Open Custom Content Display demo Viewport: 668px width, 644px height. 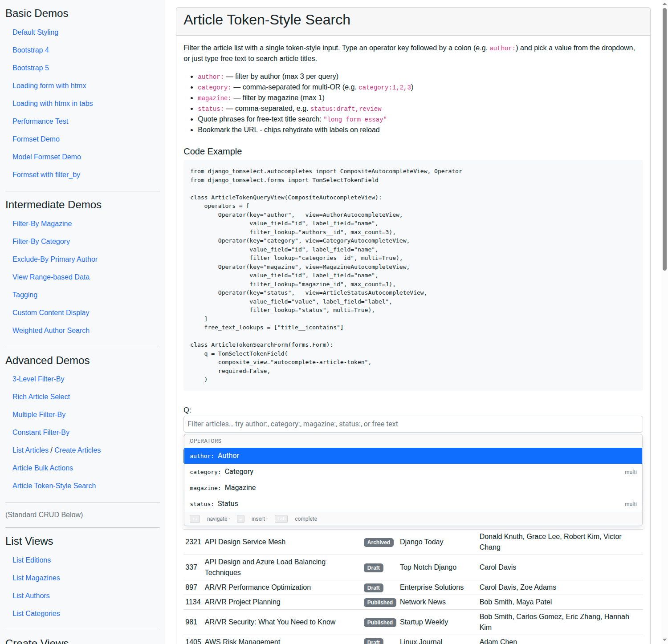coord(51,312)
